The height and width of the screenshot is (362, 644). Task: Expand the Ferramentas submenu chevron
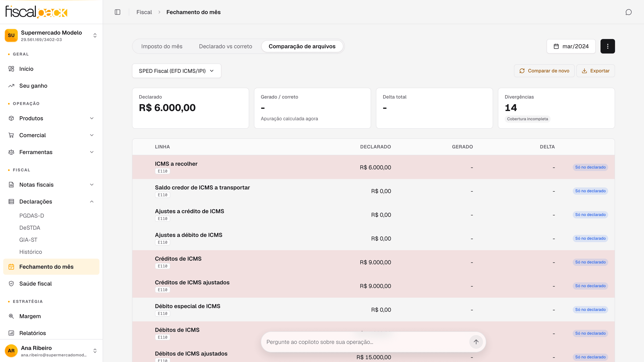(x=92, y=152)
